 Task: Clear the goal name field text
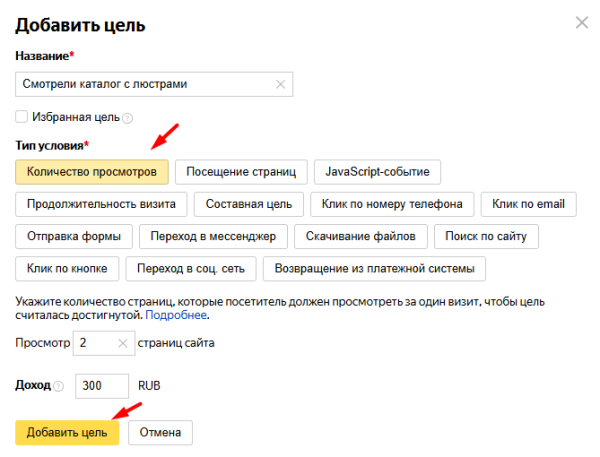tap(281, 85)
